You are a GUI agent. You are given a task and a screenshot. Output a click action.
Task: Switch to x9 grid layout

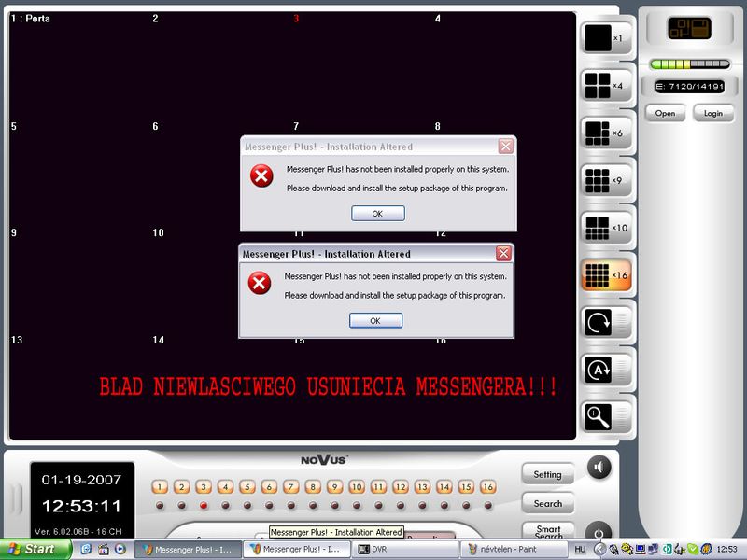tap(606, 180)
